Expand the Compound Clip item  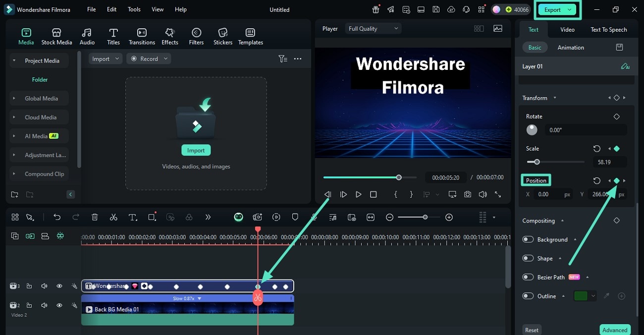pos(14,174)
